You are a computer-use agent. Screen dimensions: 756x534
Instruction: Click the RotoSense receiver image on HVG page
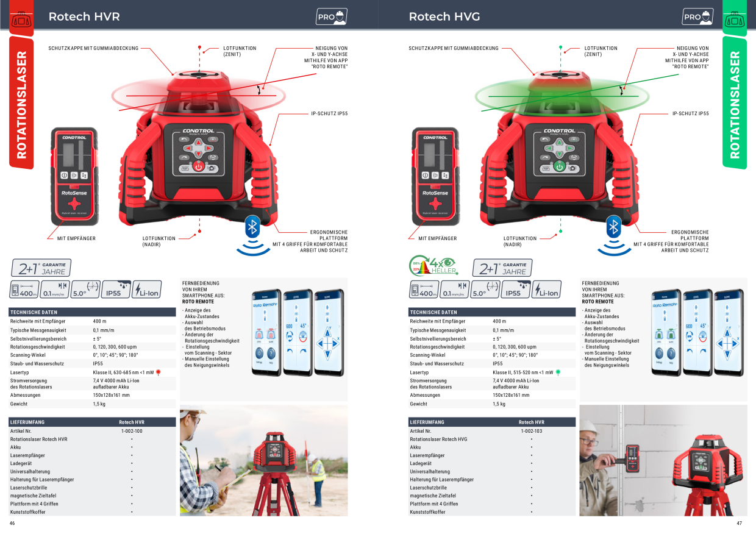(x=435, y=176)
